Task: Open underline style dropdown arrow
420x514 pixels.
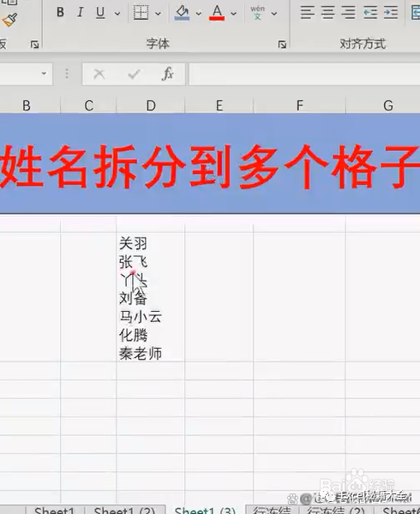Action: coord(117,14)
